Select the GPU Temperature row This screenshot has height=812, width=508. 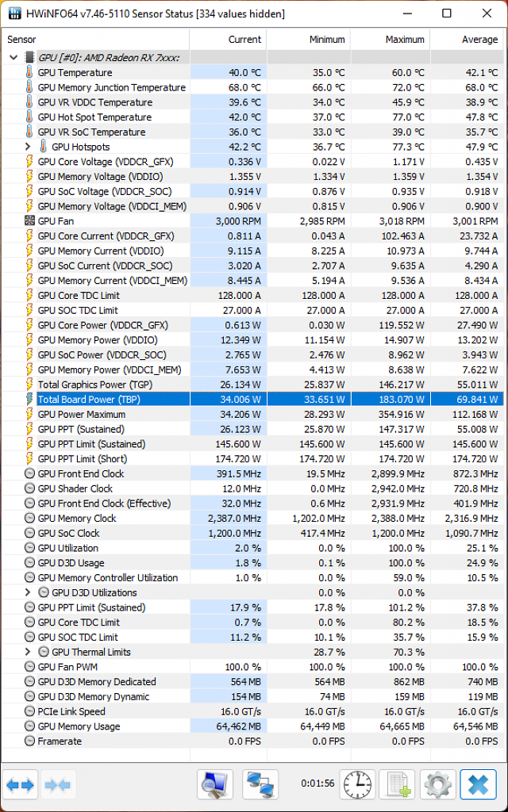pos(254,72)
